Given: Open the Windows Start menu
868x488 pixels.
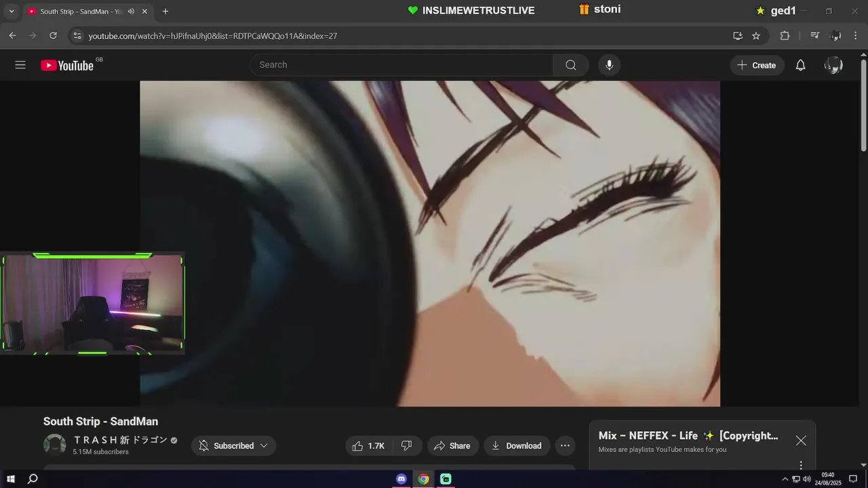Looking at the screenshot, I should point(11,479).
